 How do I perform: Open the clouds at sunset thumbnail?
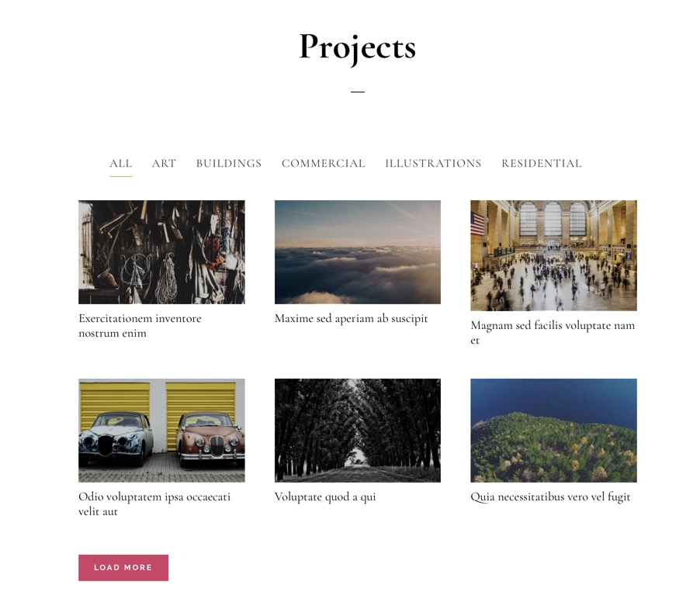358,252
